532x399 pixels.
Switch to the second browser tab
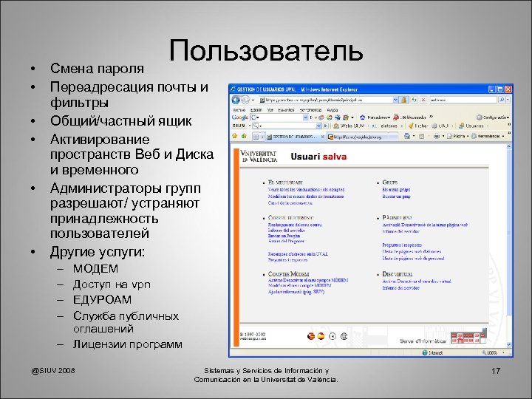362,137
